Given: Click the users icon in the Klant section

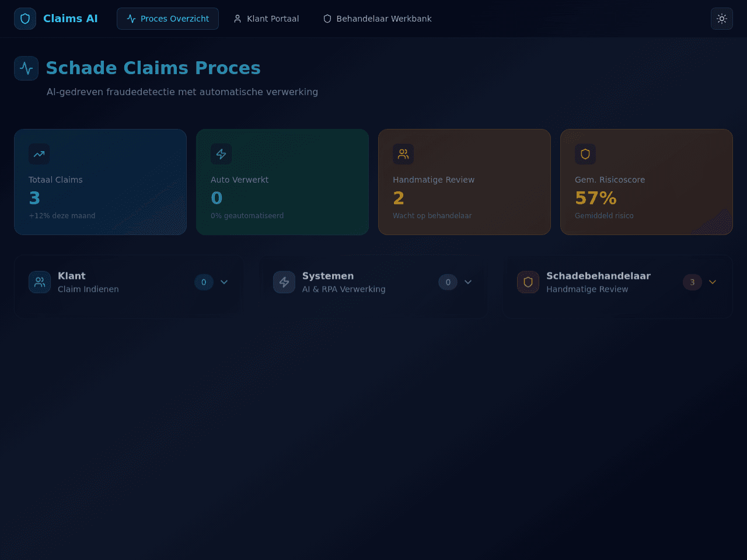Looking at the screenshot, I should point(40,282).
